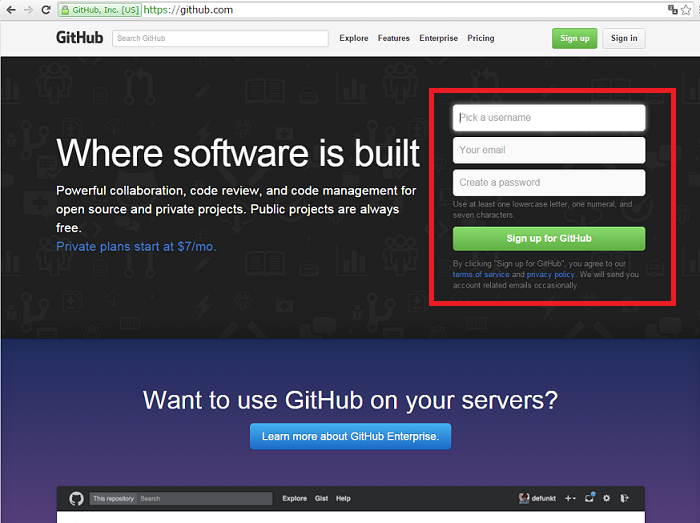Open settings via the gear icon

(x=606, y=498)
